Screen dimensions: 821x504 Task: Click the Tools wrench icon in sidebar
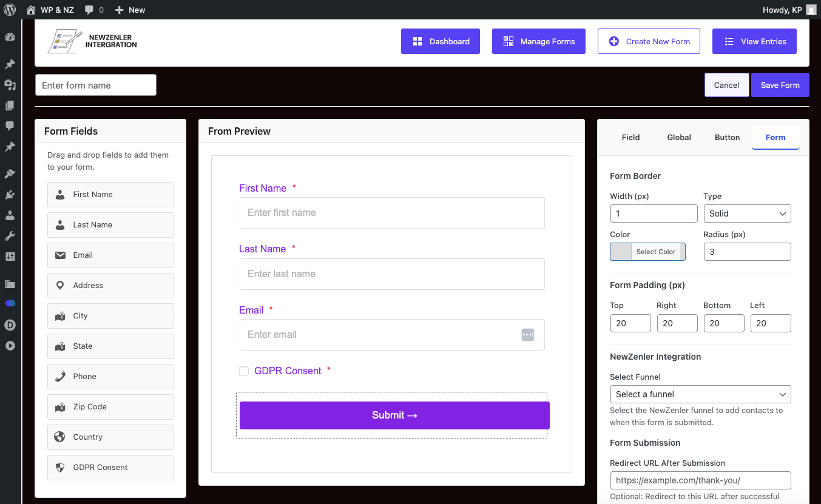[10, 236]
